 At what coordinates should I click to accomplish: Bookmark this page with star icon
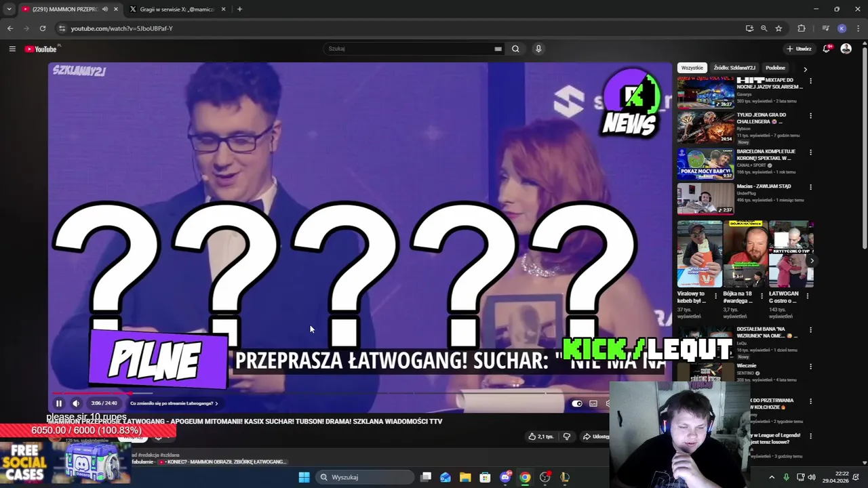tap(778, 28)
